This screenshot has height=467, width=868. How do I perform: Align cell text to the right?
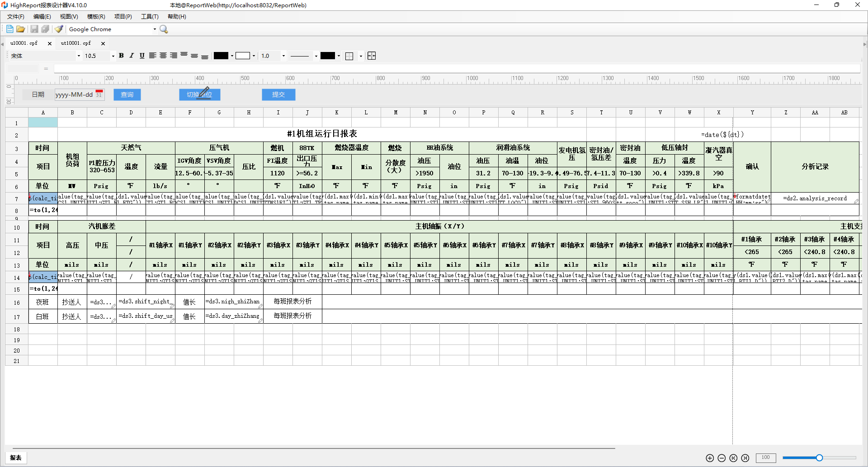point(174,56)
